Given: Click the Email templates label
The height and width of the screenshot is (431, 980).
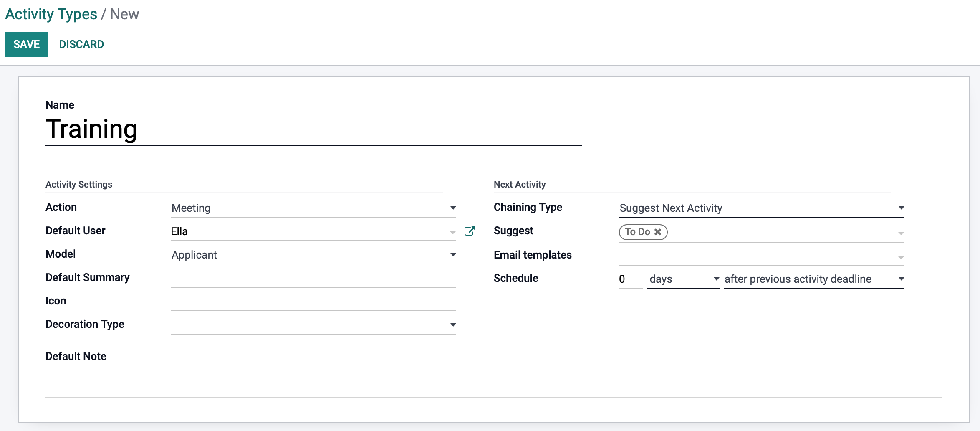Looking at the screenshot, I should pyautogui.click(x=533, y=255).
